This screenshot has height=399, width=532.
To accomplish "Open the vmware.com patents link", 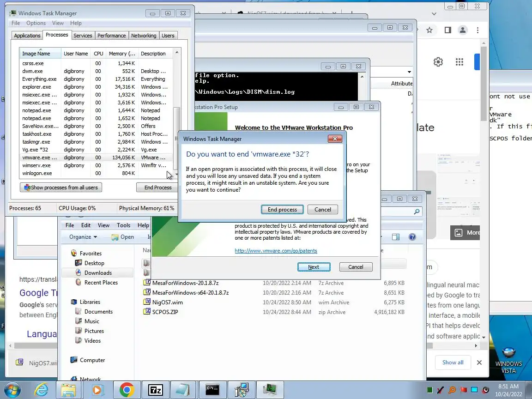I will point(276,251).
